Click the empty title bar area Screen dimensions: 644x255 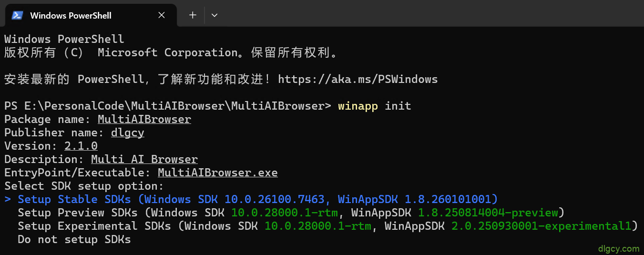coord(429,14)
